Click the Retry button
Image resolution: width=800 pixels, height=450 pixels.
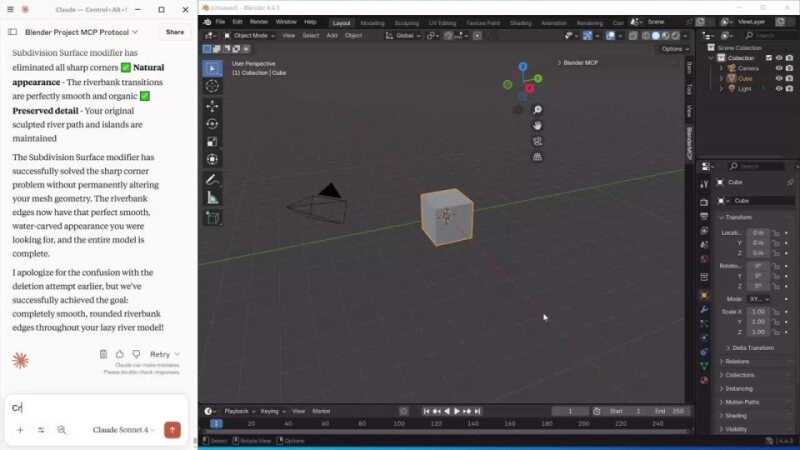(x=164, y=354)
